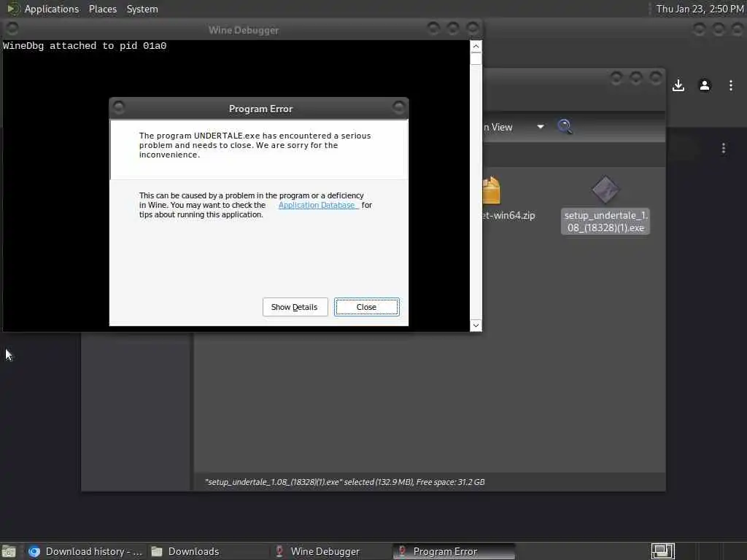Open the browser three-dot menu
This screenshot has height=560, width=747.
click(731, 85)
